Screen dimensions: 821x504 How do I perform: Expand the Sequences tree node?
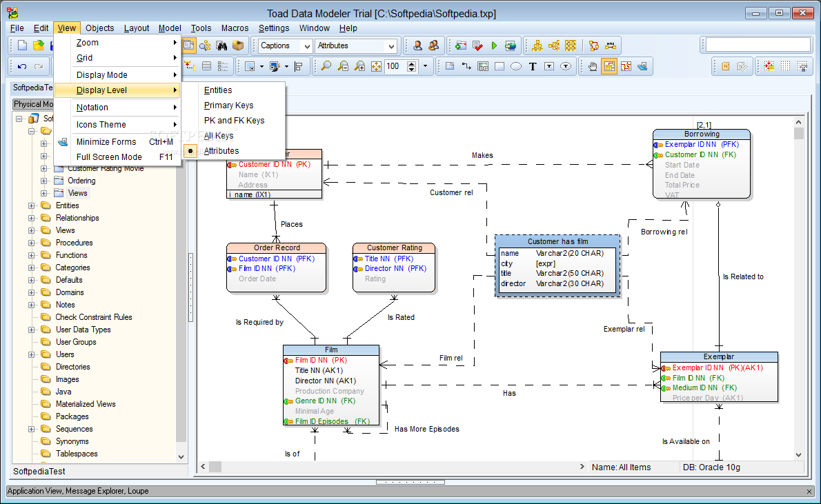pyautogui.click(x=32, y=429)
